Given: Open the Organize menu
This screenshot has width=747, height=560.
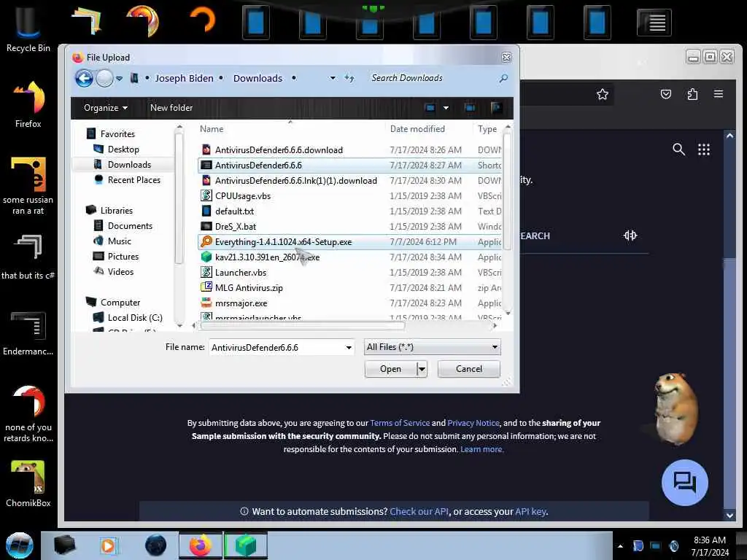Looking at the screenshot, I should click(105, 108).
